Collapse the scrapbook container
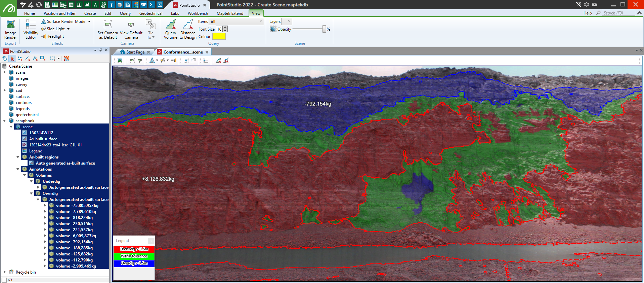644x283 pixels. click(x=4, y=120)
